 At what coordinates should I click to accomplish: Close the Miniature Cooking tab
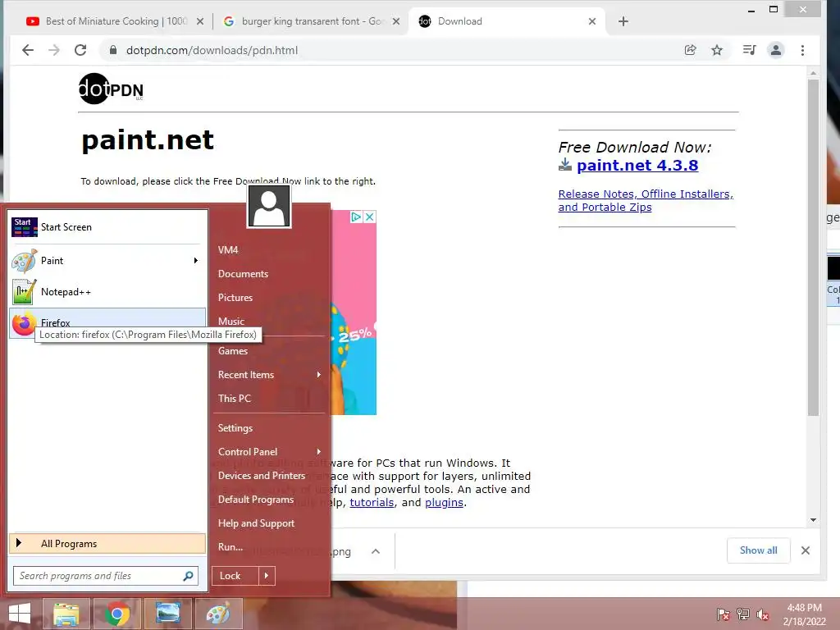pyautogui.click(x=200, y=21)
